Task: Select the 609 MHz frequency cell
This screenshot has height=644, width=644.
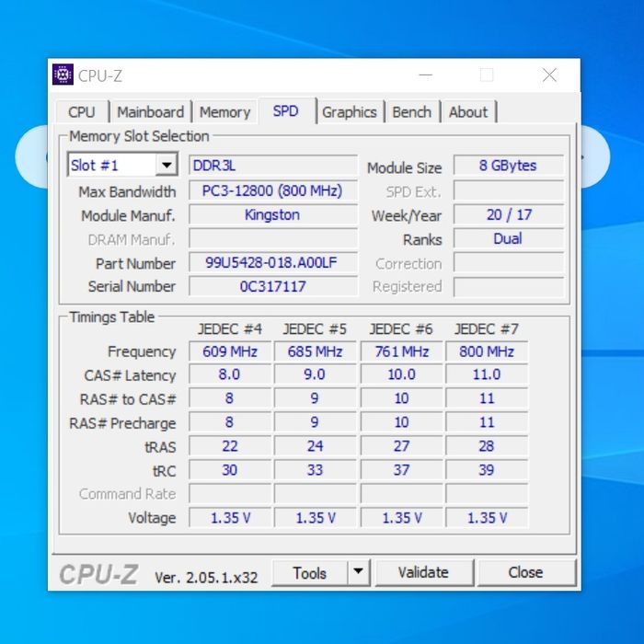Action: click(230, 351)
